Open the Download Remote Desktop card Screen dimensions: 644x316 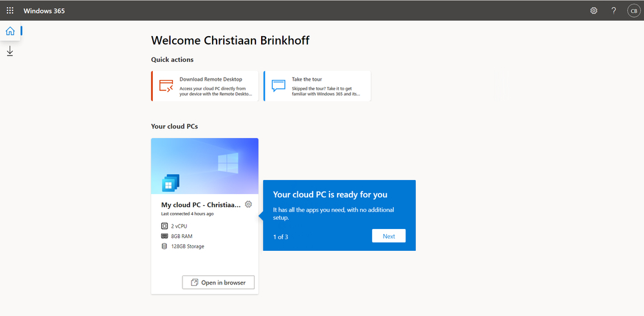(204, 86)
